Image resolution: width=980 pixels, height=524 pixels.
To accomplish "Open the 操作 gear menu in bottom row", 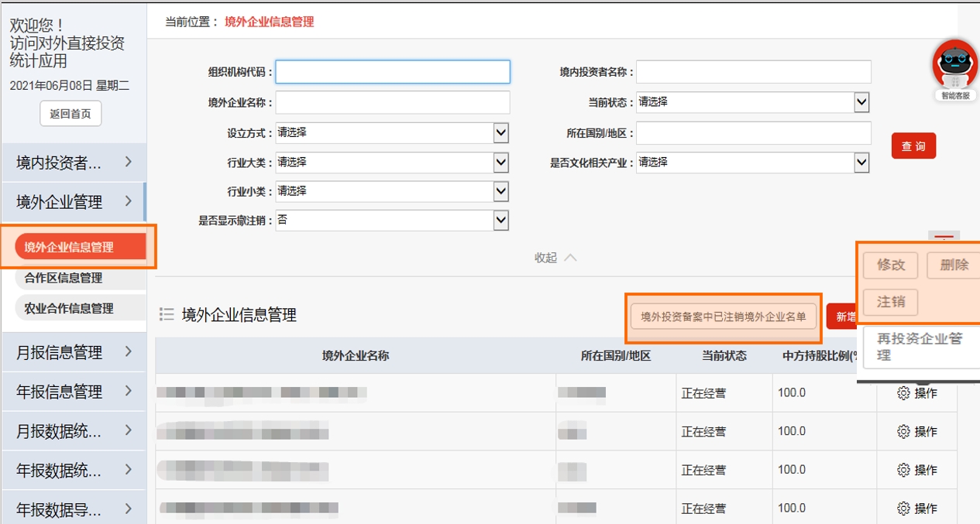I will [x=916, y=508].
